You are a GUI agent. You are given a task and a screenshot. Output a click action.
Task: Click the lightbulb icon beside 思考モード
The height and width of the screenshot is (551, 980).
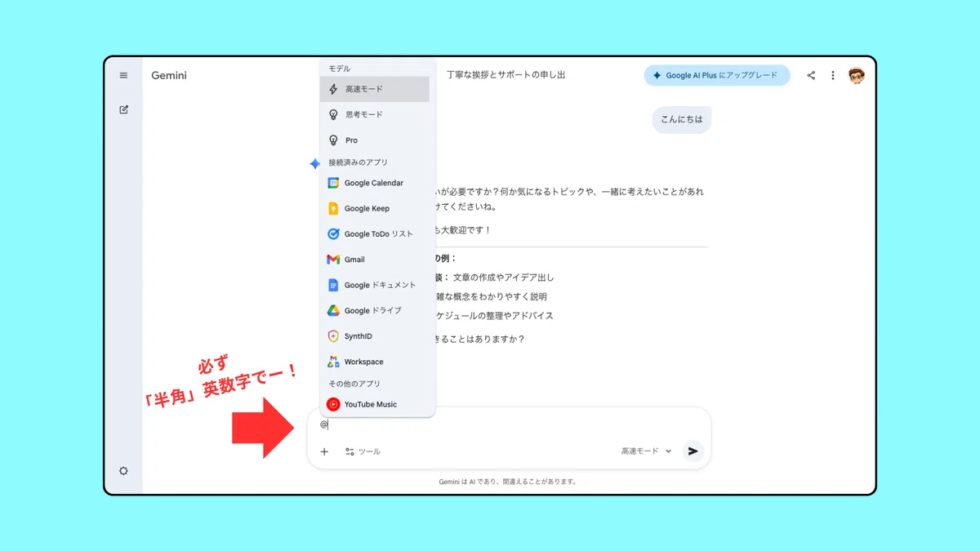tap(333, 114)
